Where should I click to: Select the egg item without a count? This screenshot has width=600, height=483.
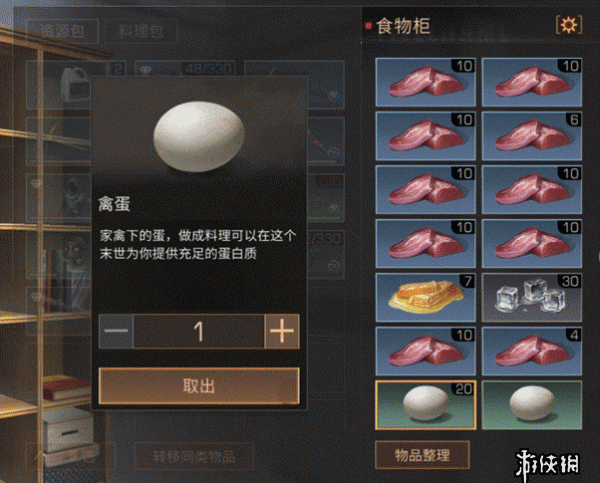coord(532,405)
